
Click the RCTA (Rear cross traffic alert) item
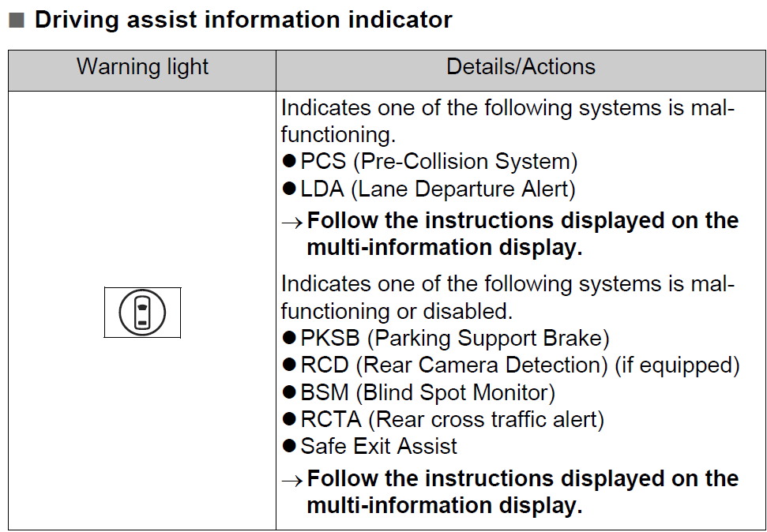[453, 420]
